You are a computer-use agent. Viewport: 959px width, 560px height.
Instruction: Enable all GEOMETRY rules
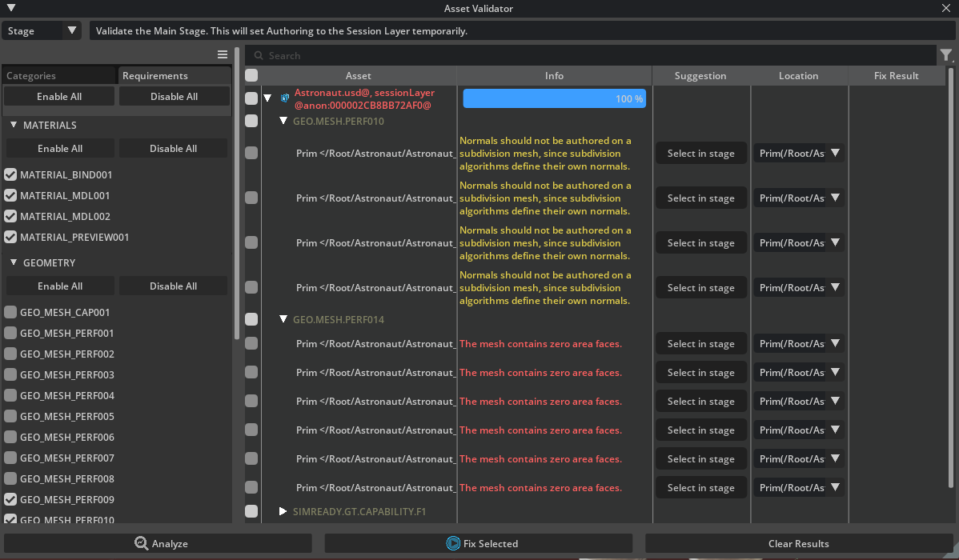(60, 286)
